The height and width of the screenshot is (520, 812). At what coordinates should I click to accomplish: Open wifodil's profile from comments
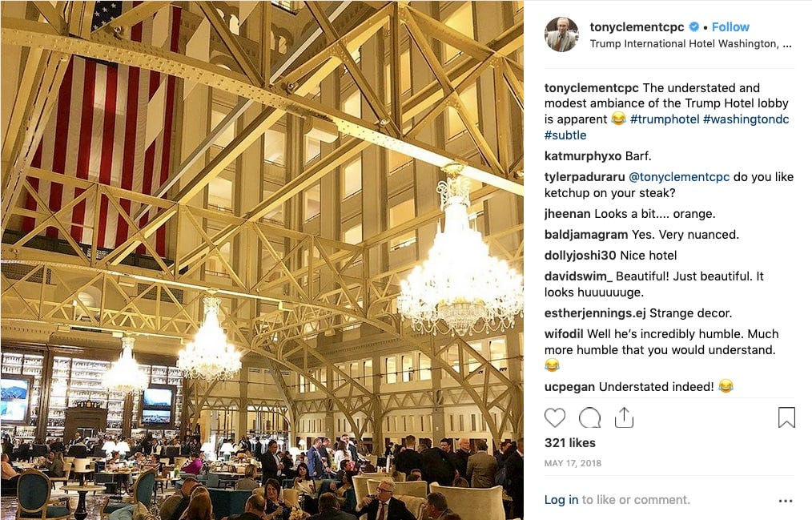564,334
